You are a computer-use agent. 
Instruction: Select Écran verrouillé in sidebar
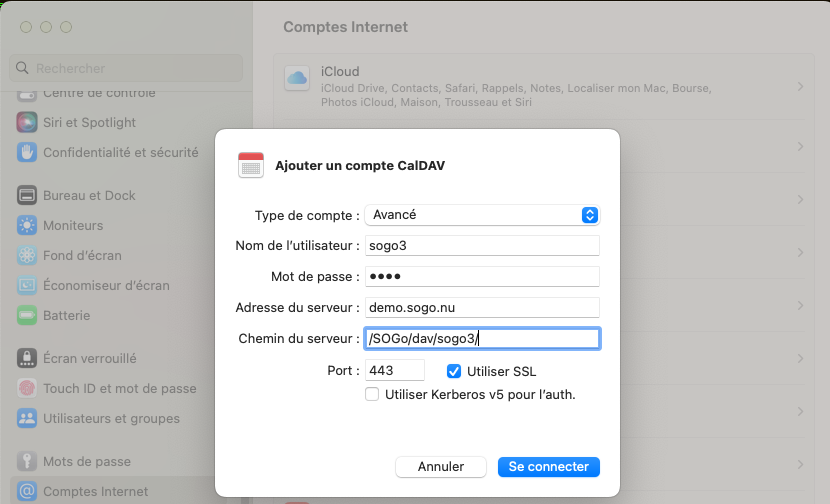coord(90,358)
